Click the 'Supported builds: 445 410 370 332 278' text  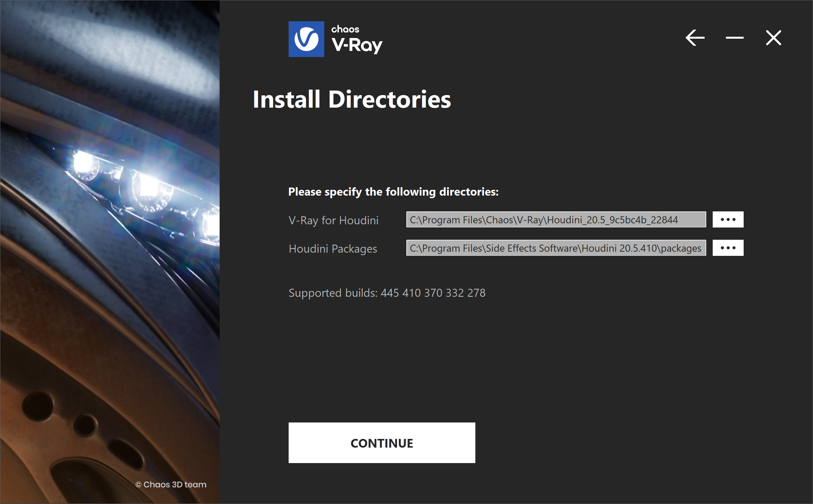tap(387, 293)
